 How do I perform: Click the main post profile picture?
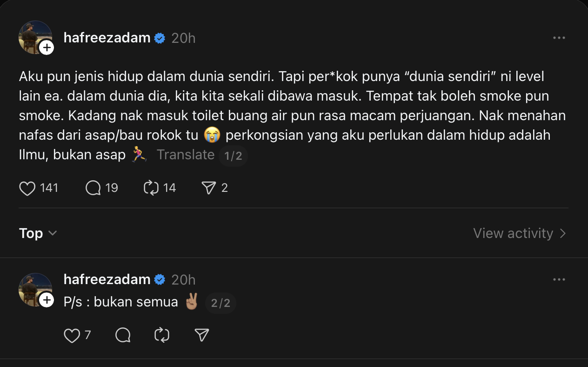pos(33,35)
